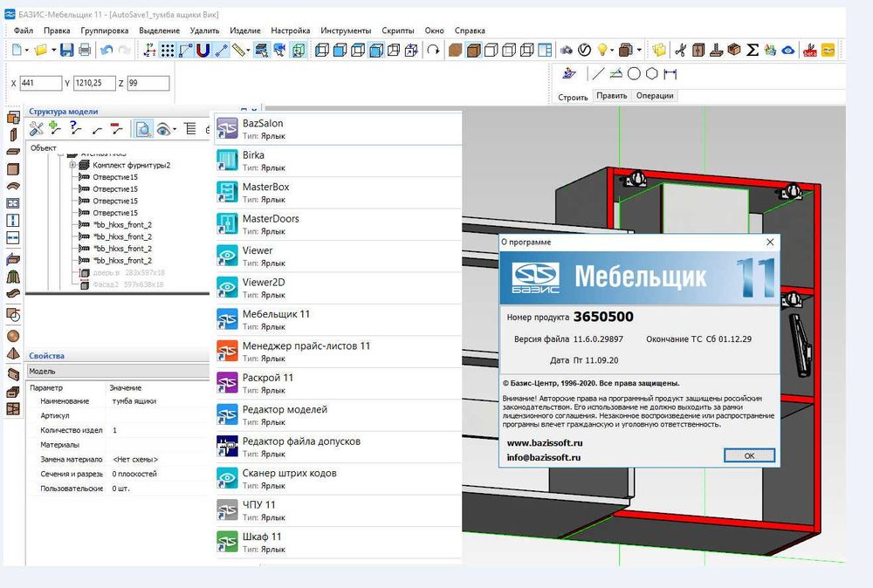
Task: Select the sphere tool in left sidebar
Action: tap(13, 336)
